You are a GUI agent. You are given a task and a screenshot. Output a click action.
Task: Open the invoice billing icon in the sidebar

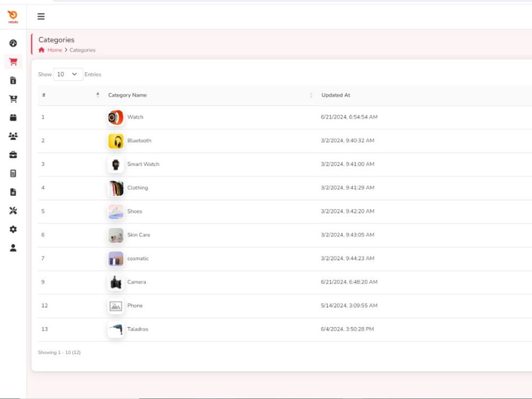[13, 80]
